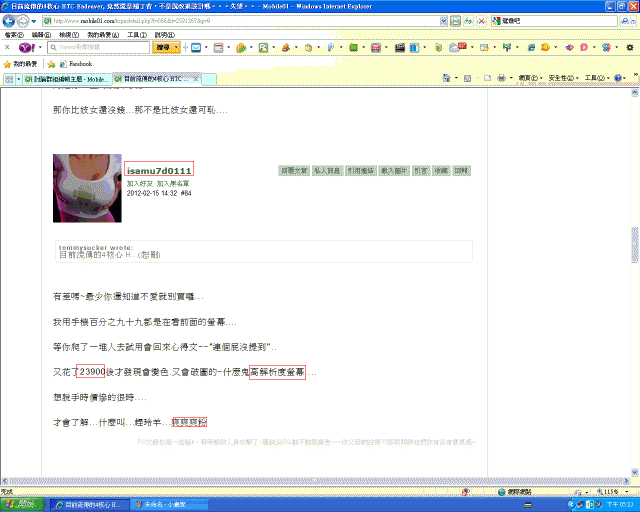Click the Internet Explorer e icon on Yahoo toolbar
Screen dimensions: 640x512
(x=531, y=48)
